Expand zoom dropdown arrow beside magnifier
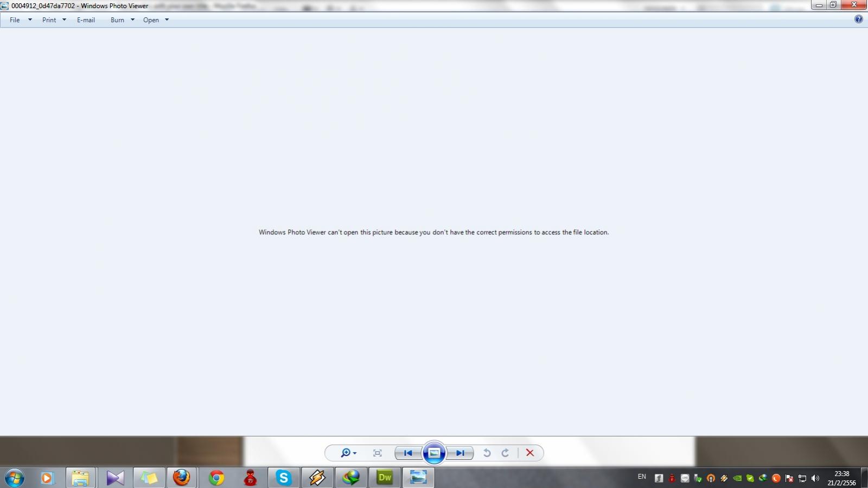Screen dimensions: 868x488 355,453
